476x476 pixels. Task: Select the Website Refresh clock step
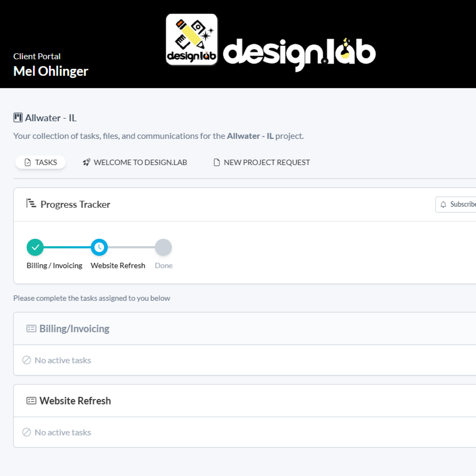click(x=99, y=247)
